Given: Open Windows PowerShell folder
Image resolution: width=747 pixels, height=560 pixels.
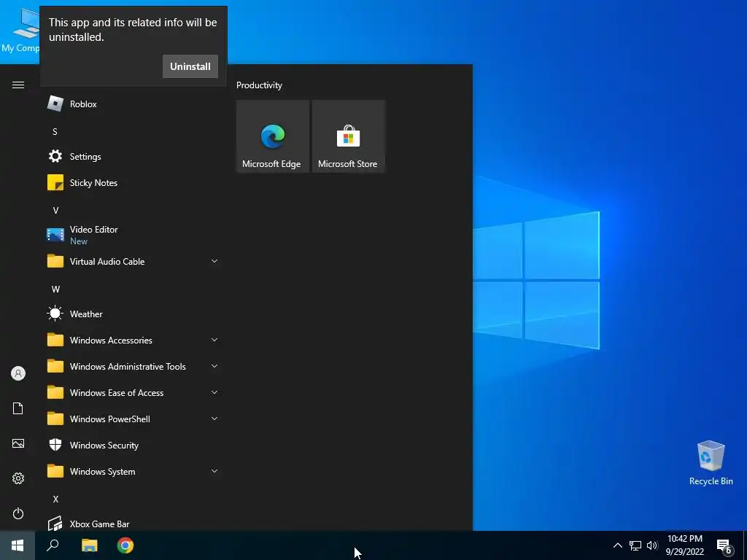Looking at the screenshot, I should tap(133, 419).
